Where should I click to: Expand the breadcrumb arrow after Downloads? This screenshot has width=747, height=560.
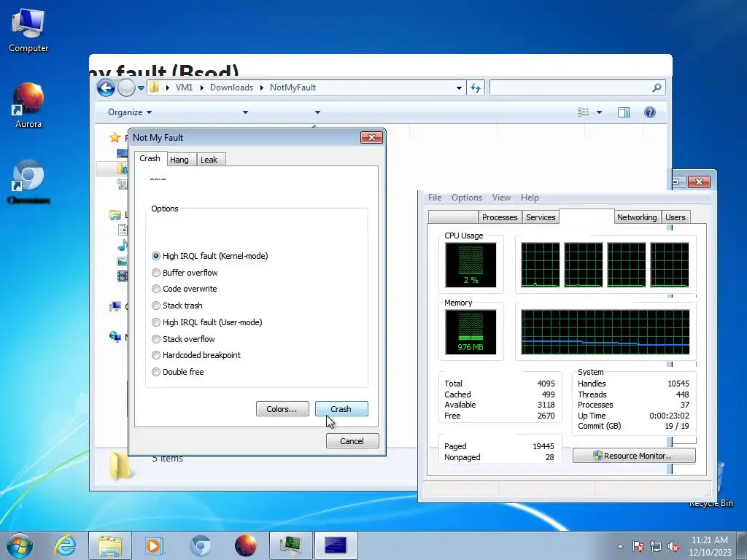[262, 87]
